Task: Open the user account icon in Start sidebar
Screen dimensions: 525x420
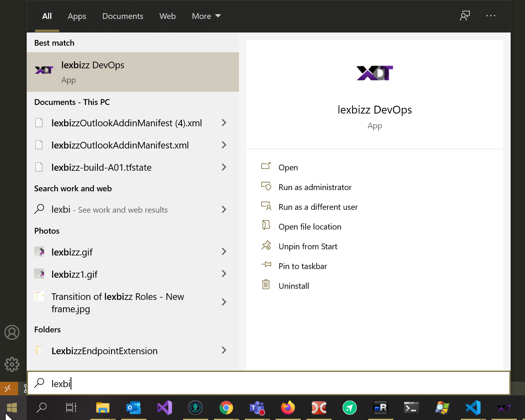Action: point(12,332)
